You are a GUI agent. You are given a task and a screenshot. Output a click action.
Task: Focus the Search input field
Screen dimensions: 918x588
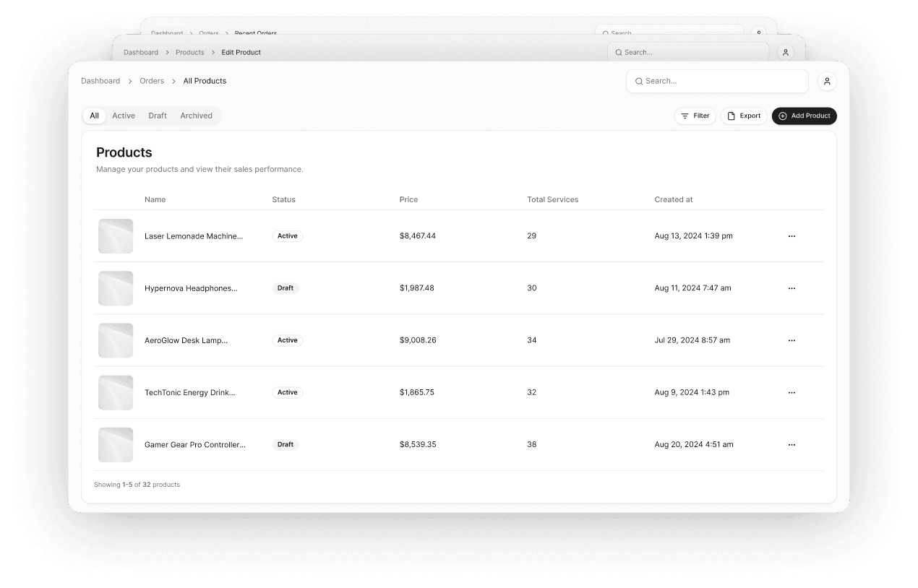(723, 82)
